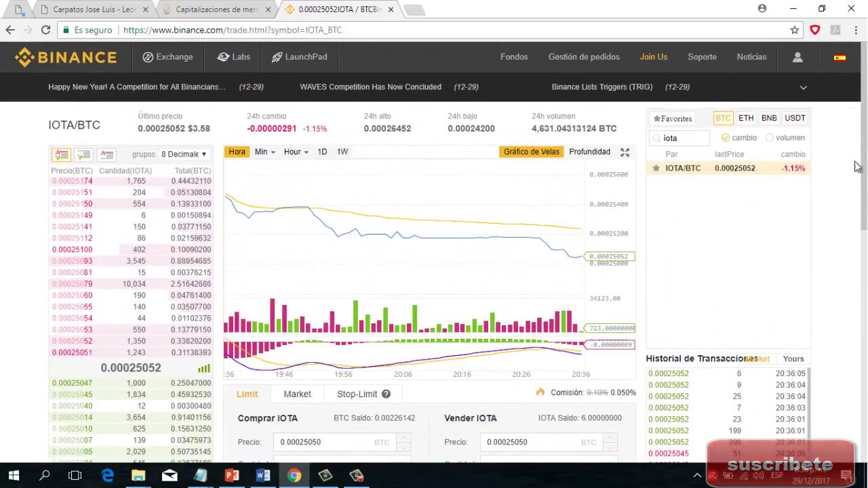Show combined order book view icon
The height and width of the screenshot is (488, 868).
(61, 155)
